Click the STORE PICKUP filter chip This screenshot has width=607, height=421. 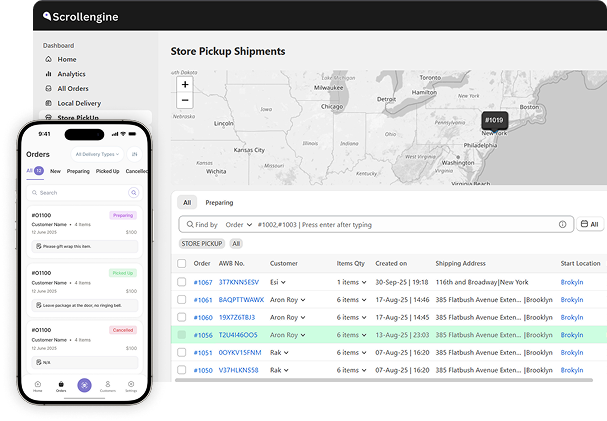click(202, 243)
